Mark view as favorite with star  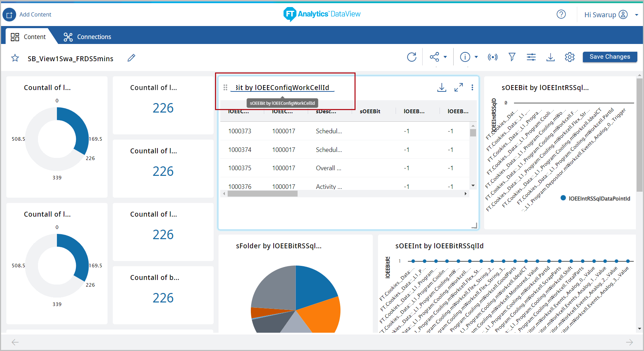(15, 58)
